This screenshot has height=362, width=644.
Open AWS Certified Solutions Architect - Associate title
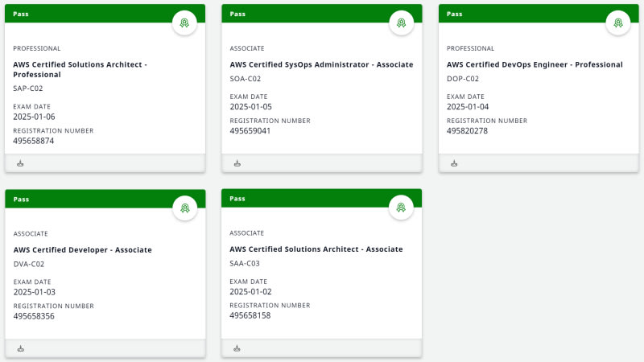click(316, 249)
